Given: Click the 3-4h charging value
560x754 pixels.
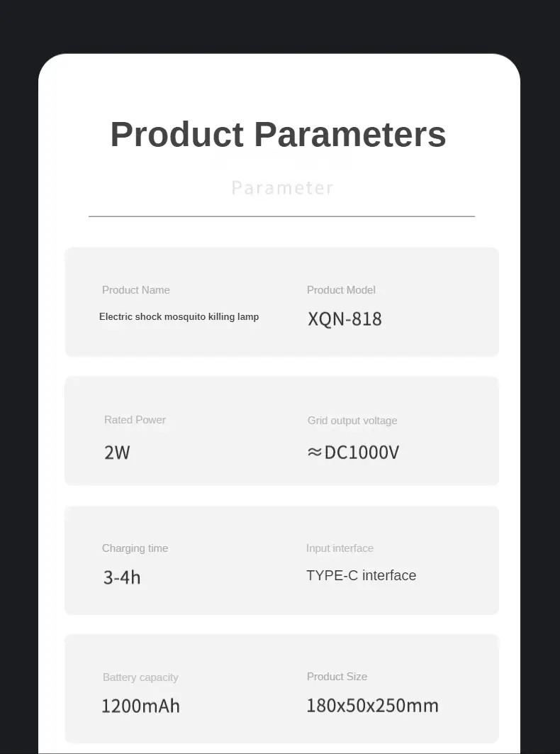Looking at the screenshot, I should (x=122, y=577).
